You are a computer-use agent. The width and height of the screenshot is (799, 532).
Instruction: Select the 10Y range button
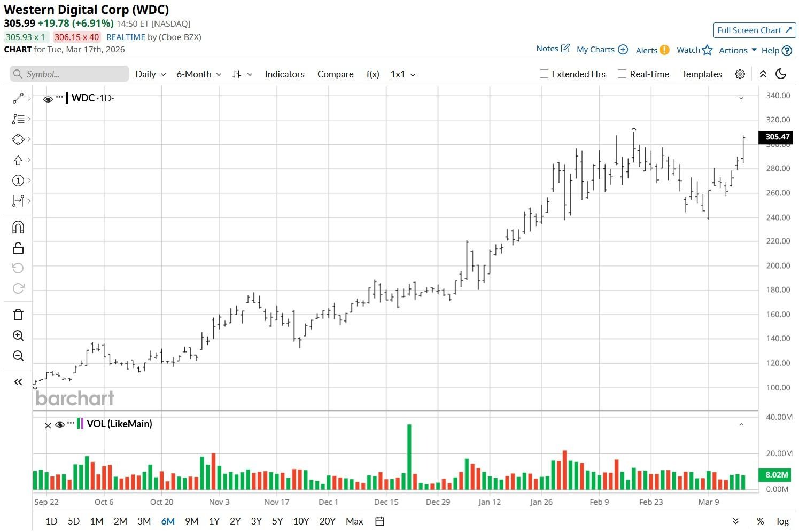click(x=301, y=521)
